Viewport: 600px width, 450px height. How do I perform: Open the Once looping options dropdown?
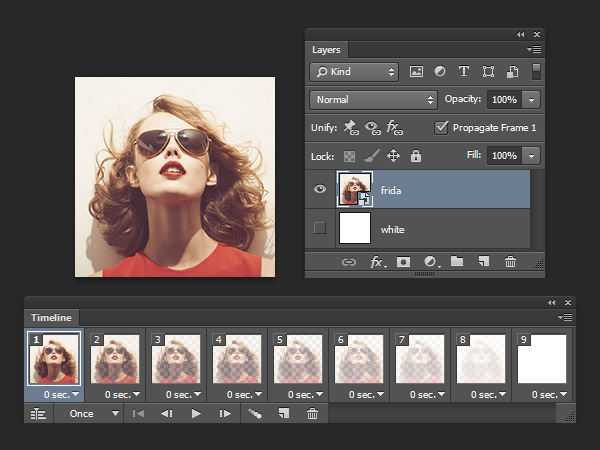pyautogui.click(x=88, y=413)
